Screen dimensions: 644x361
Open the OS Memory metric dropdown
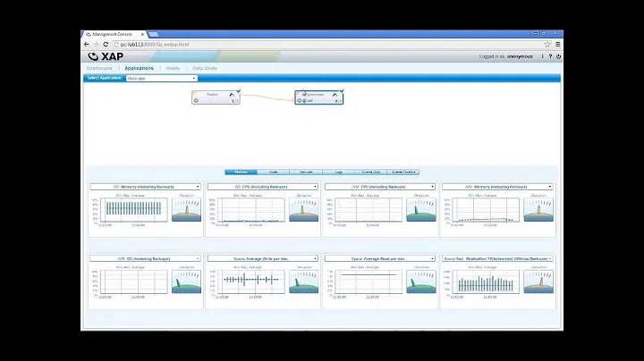coord(145,187)
